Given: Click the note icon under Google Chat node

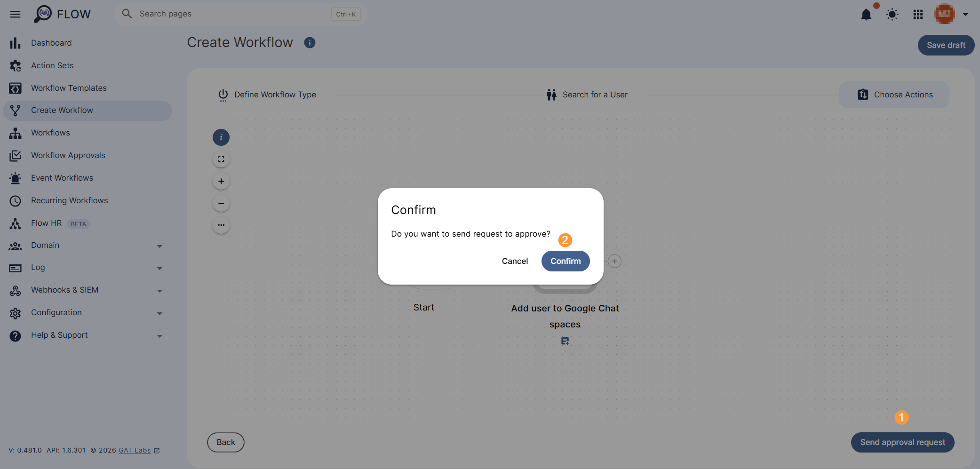Looking at the screenshot, I should [x=565, y=341].
